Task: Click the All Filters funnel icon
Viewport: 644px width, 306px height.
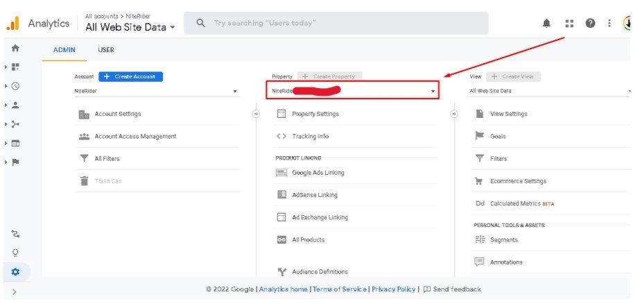Action: (84, 158)
